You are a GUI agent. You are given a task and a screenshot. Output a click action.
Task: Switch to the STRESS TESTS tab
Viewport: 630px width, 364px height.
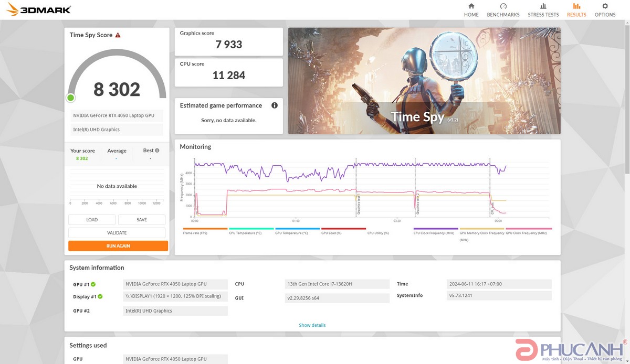click(543, 10)
